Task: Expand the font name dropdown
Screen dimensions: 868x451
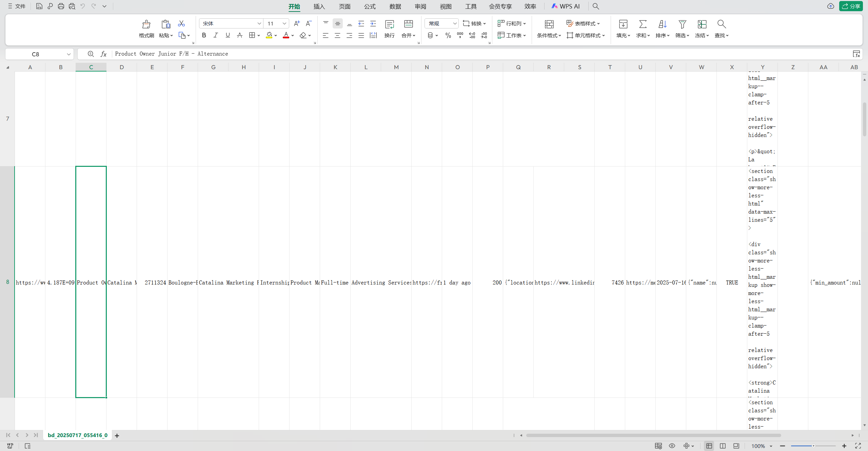Action: pos(259,23)
